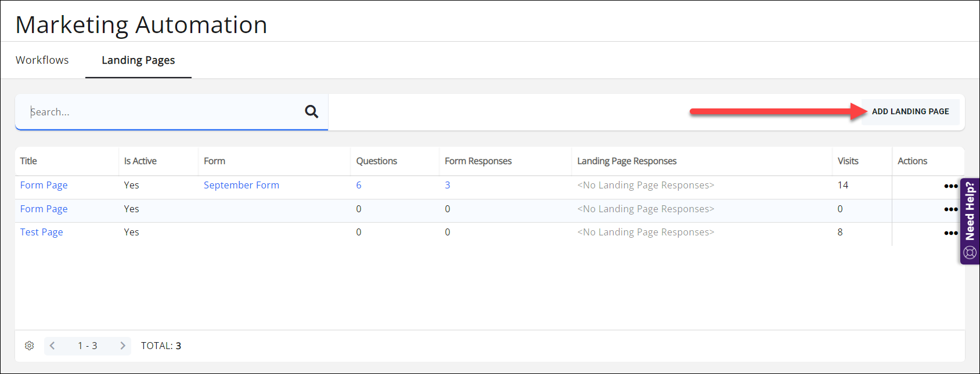Sort by the Title column header
This screenshot has width=980, height=374.
pos(28,161)
